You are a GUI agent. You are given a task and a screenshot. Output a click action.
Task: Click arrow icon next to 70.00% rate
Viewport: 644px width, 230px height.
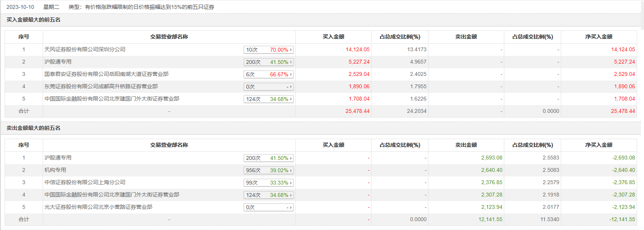coord(291,50)
